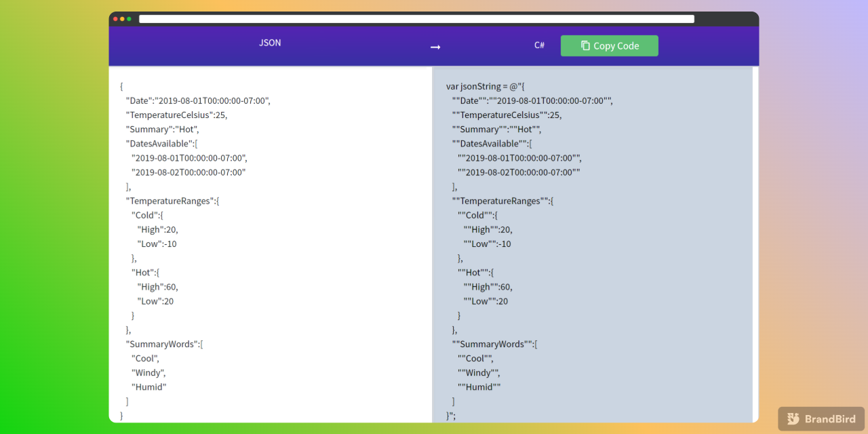The height and width of the screenshot is (434, 868).
Task: Click the copy icon inside the Copy Code button
Action: click(x=585, y=45)
